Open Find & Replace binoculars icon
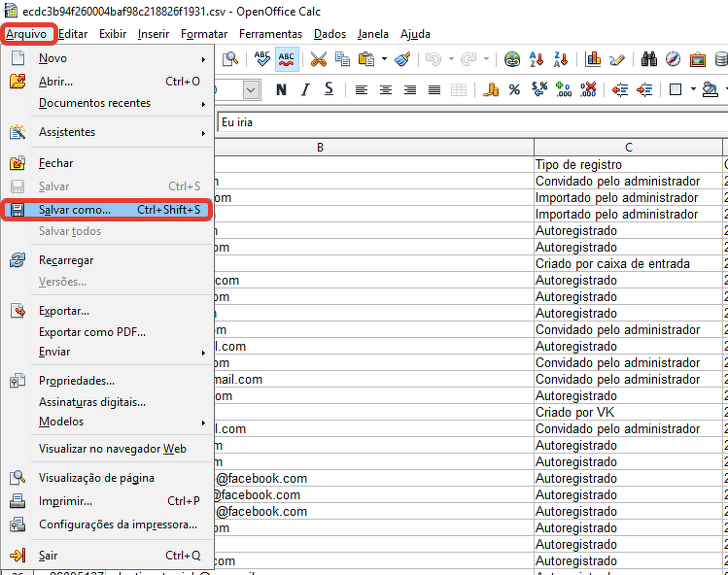 (649, 59)
